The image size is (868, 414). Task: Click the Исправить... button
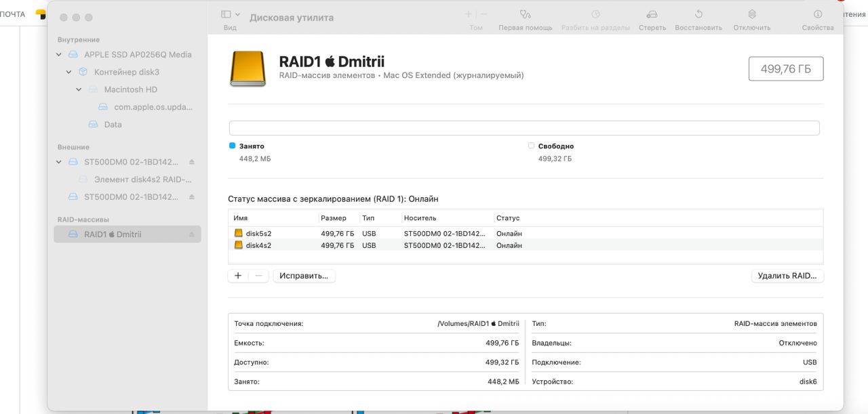[304, 276]
